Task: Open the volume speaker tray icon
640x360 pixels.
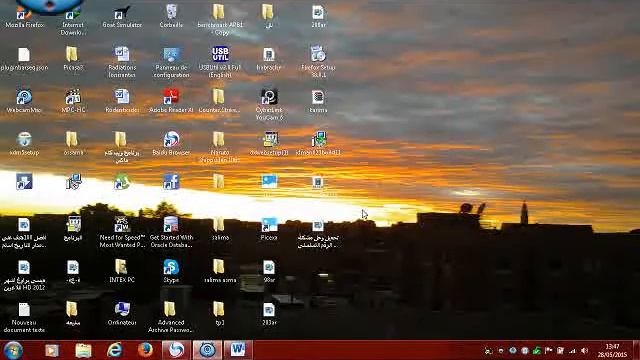Action: (584, 351)
